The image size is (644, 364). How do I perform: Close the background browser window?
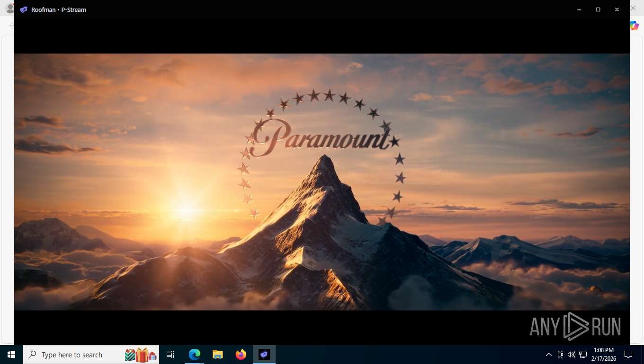coord(634,8)
